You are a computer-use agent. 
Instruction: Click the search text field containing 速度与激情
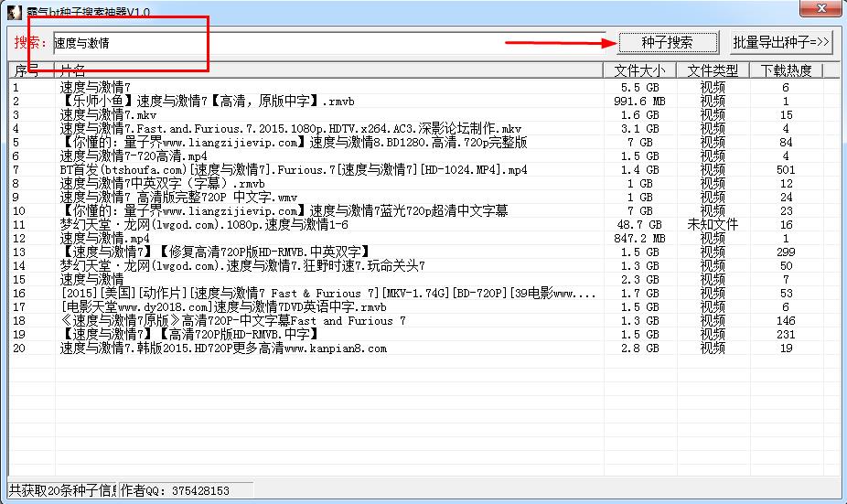(x=329, y=43)
